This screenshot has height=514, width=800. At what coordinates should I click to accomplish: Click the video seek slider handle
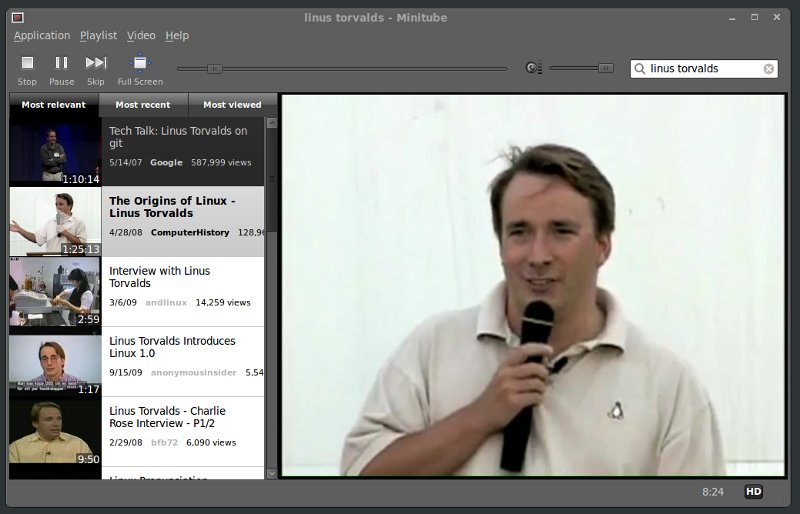point(214,68)
